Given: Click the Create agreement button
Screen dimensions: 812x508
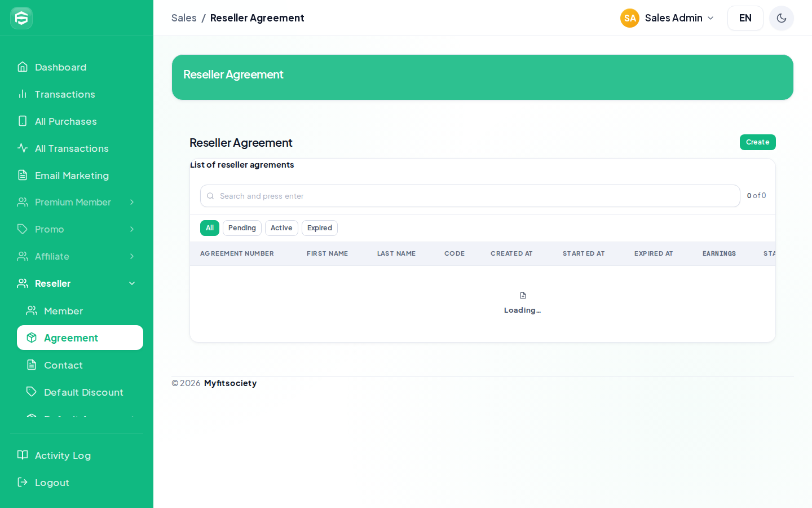Looking at the screenshot, I should [757, 142].
